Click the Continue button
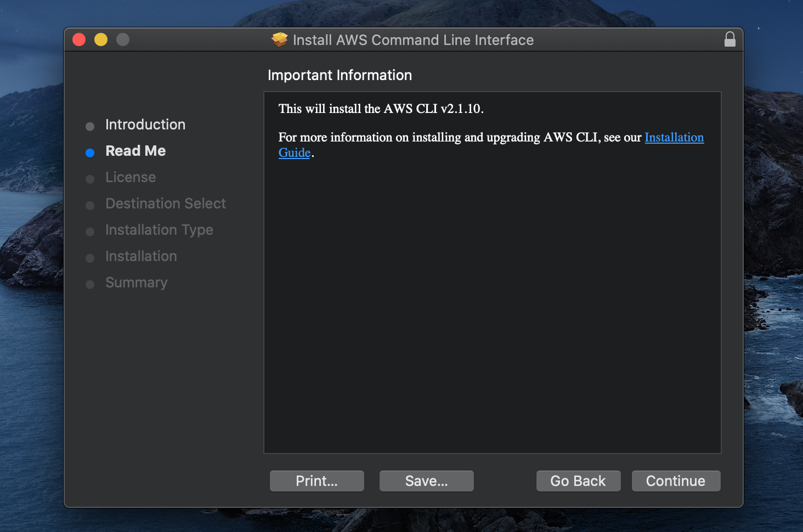This screenshot has width=803, height=532. click(676, 481)
